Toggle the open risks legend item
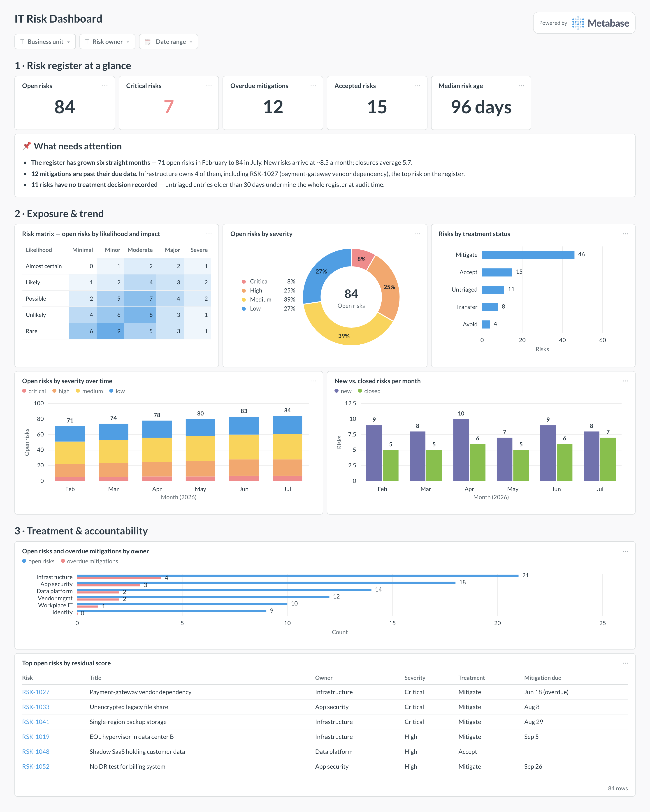650x812 pixels. coord(38,561)
